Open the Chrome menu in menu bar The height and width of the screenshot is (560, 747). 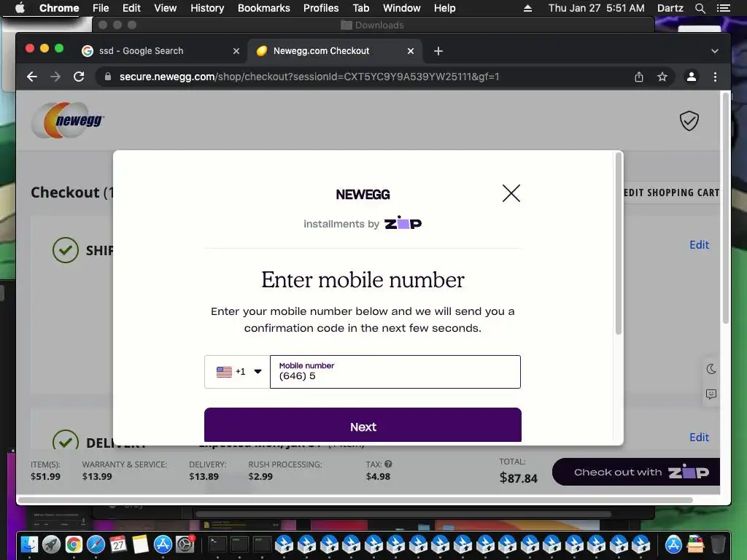[59, 8]
